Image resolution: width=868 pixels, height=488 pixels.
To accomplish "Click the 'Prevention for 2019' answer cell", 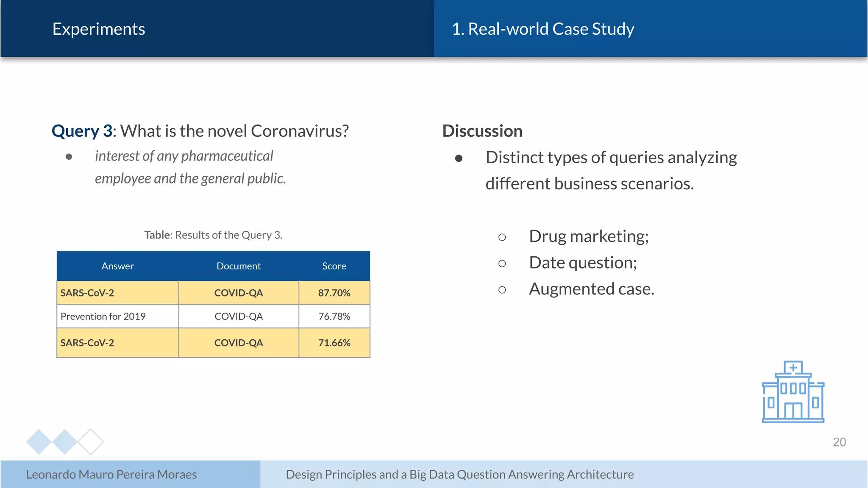I will pyautogui.click(x=103, y=316).
